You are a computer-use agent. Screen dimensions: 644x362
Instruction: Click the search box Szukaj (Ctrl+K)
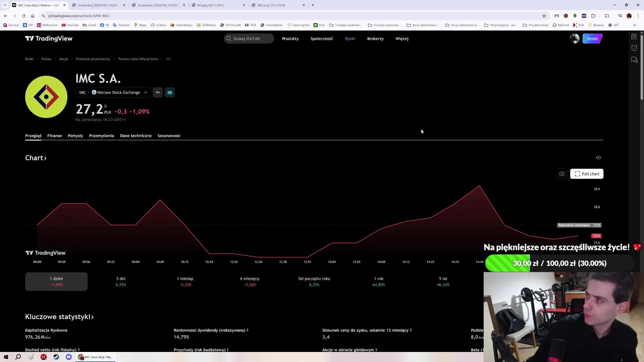(x=249, y=38)
